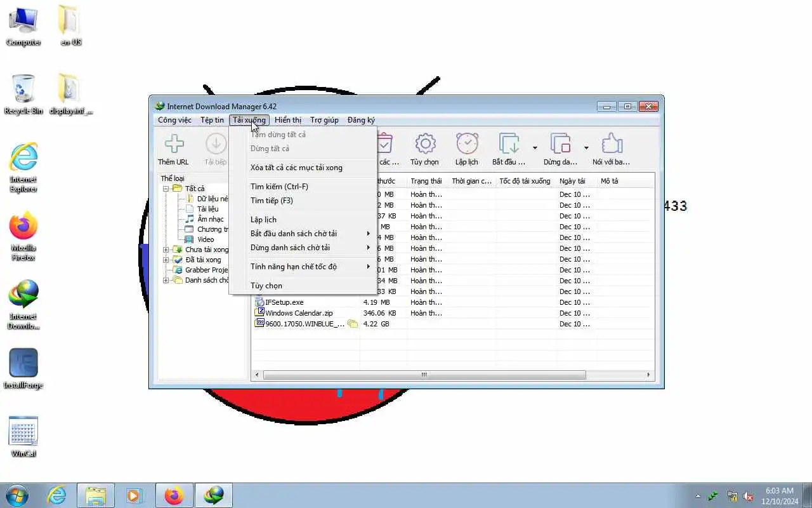Select the Mozilla Firefox desktop shortcut
The height and width of the screenshot is (508, 812).
(x=23, y=236)
